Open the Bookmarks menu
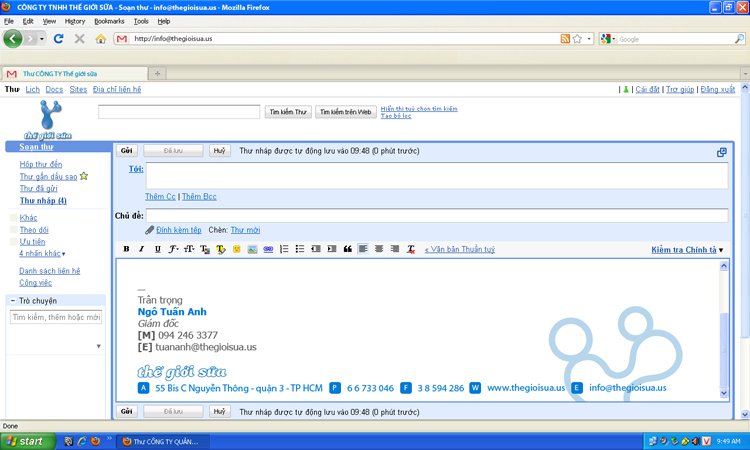Image resolution: width=750 pixels, height=450 pixels. coord(109,21)
